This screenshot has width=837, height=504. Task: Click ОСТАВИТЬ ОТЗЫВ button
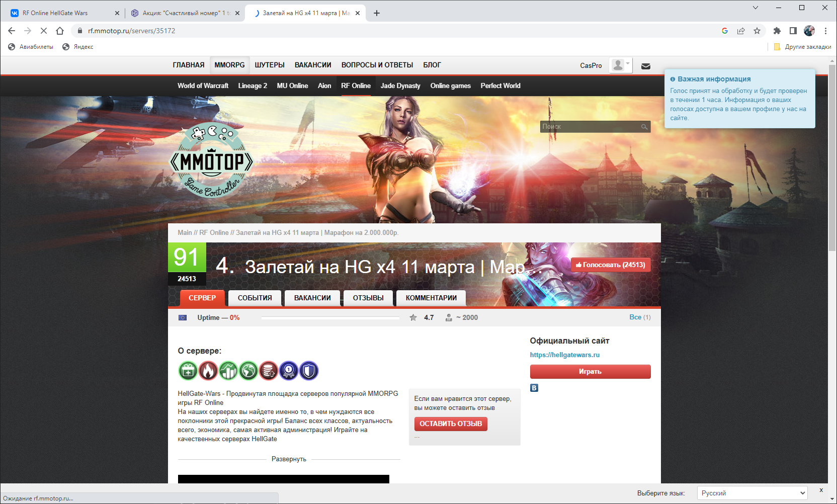click(x=451, y=424)
